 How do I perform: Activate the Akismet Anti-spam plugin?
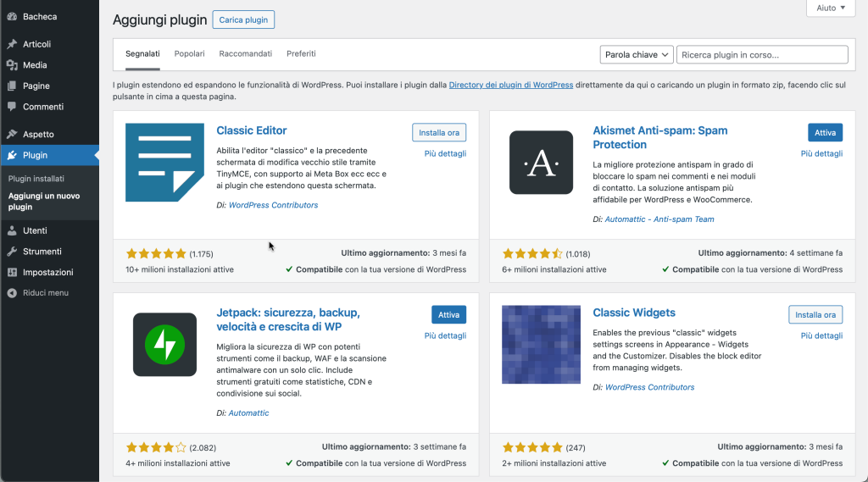pyautogui.click(x=825, y=133)
